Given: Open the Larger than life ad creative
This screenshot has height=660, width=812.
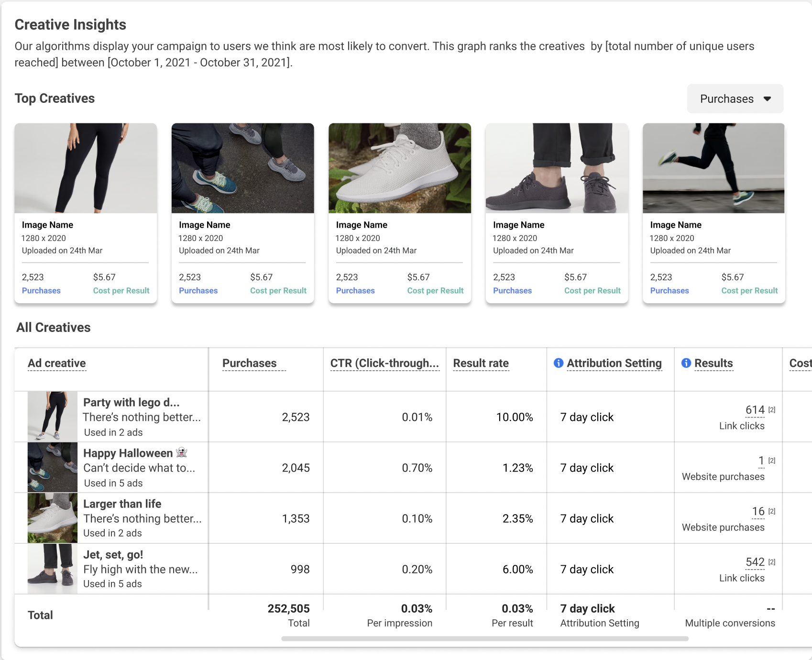Looking at the screenshot, I should tap(122, 504).
